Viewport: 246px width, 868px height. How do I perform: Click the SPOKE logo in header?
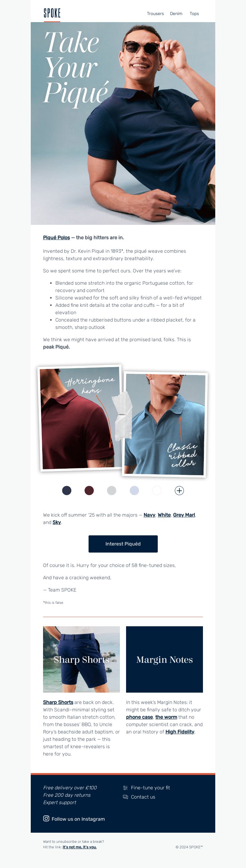[x=52, y=13]
